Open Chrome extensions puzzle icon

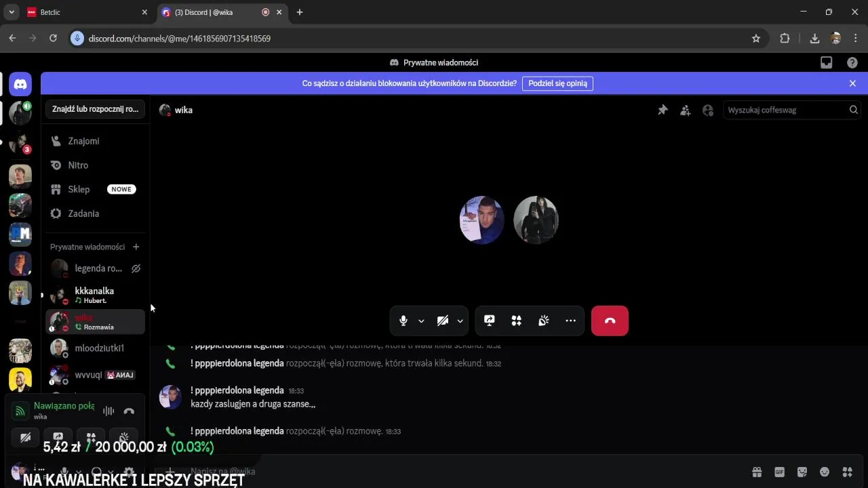pos(785,39)
